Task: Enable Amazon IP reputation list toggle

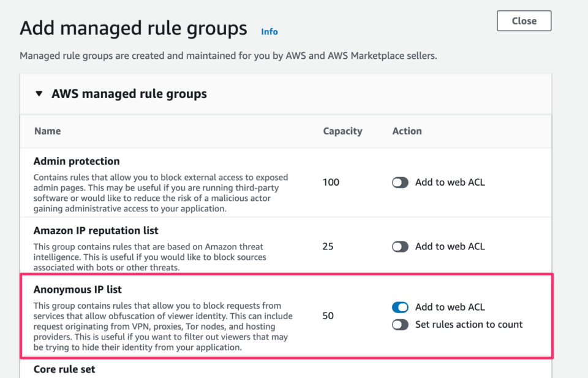Action: click(400, 247)
